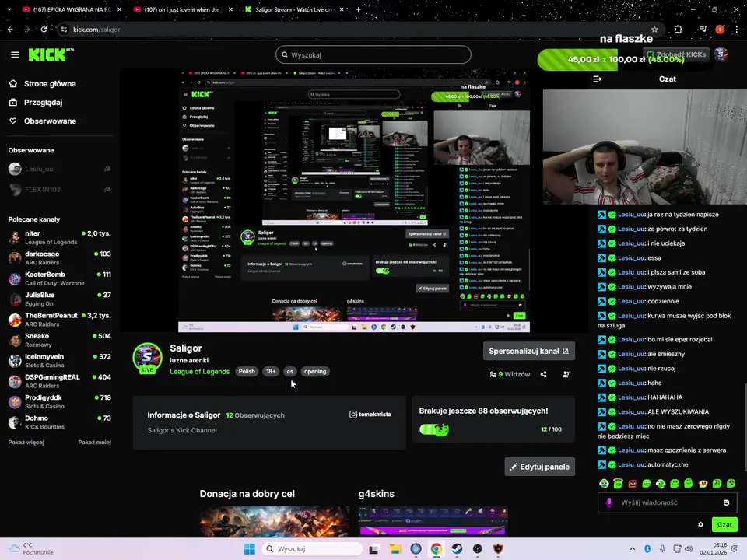747x560 pixels.
Task: Open followed channel Lesiu_uu
Action: click(60, 169)
